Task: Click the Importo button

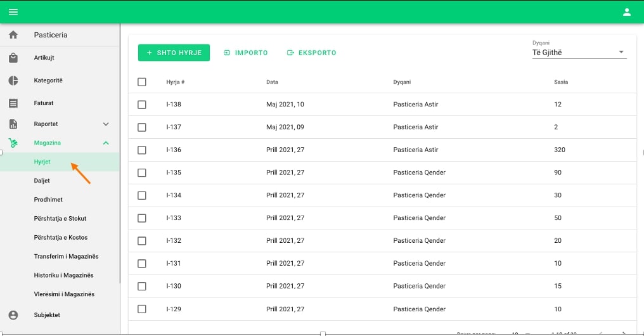Action: 246,53
